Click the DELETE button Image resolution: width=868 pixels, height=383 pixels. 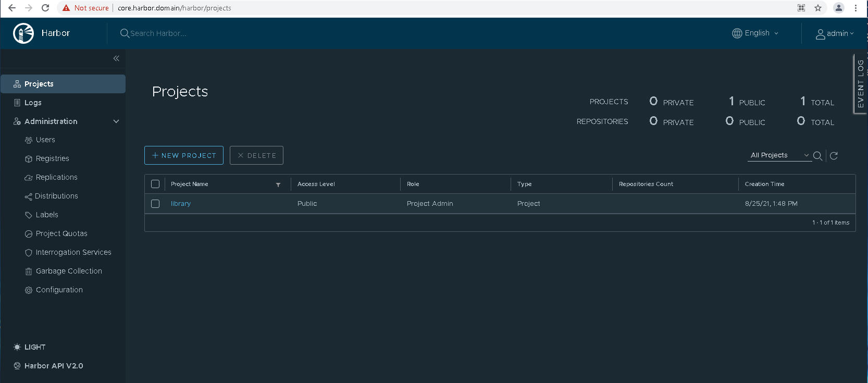pos(256,155)
